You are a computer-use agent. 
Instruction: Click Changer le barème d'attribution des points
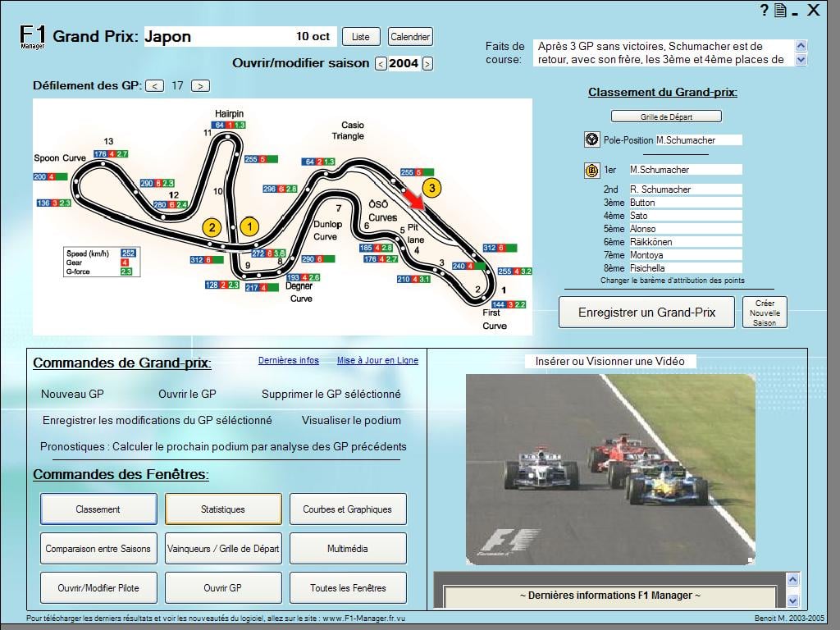tap(673, 281)
